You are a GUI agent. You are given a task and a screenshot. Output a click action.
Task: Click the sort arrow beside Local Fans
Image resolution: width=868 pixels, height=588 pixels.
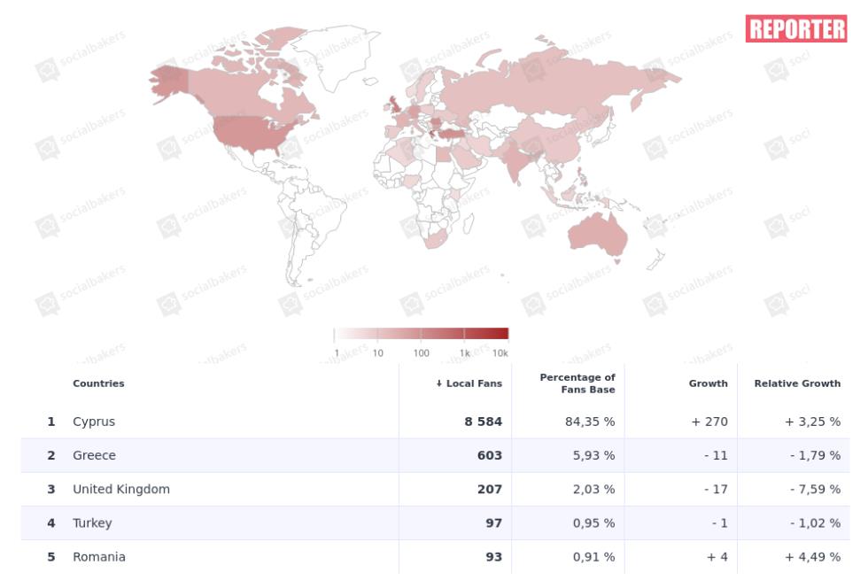439,383
